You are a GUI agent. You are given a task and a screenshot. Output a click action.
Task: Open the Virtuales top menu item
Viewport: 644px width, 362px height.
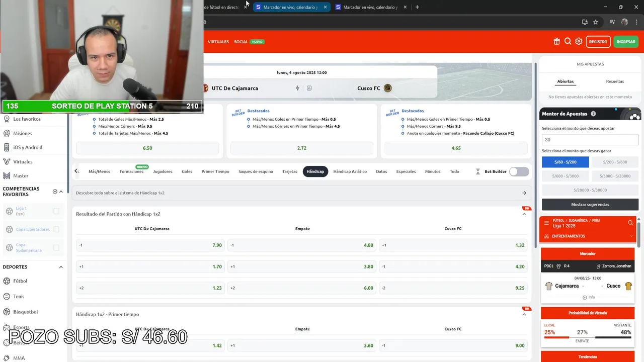coord(218,42)
